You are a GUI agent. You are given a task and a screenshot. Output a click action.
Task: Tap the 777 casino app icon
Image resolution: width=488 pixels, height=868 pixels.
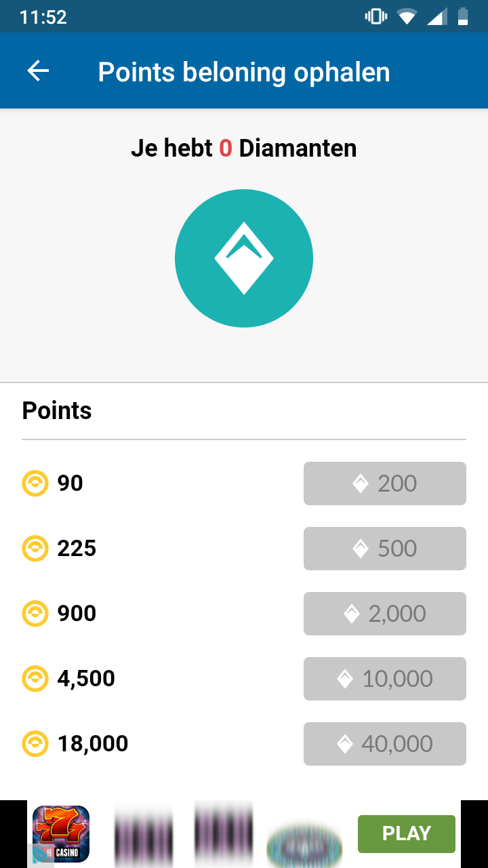click(x=61, y=833)
